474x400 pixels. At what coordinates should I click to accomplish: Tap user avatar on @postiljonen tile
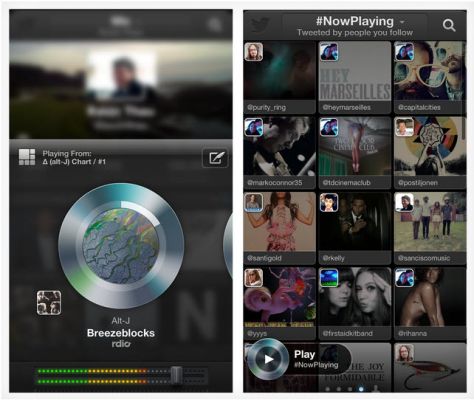coord(404,127)
